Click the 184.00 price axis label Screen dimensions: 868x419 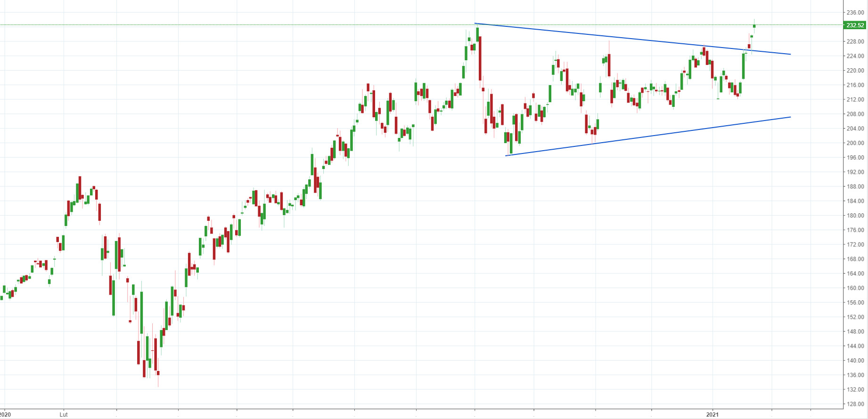(x=855, y=201)
